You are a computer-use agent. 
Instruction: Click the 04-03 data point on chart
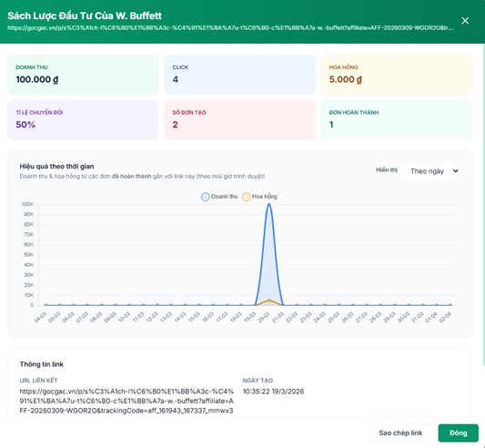pos(45,305)
